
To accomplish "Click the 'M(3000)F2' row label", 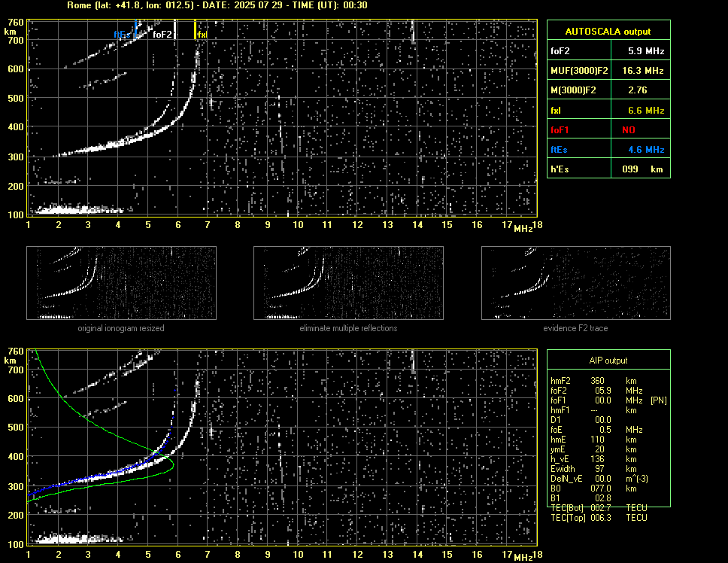I will click(573, 90).
